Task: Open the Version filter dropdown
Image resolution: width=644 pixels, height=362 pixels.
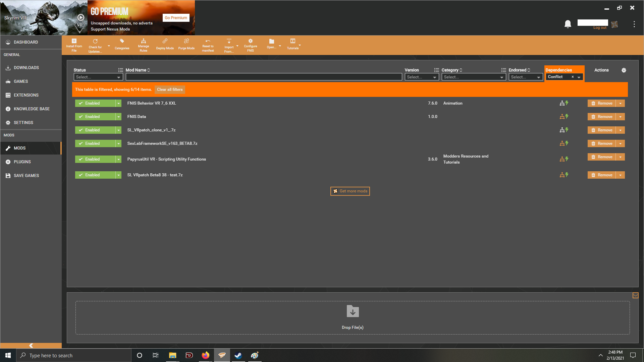Action: [x=422, y=77]
